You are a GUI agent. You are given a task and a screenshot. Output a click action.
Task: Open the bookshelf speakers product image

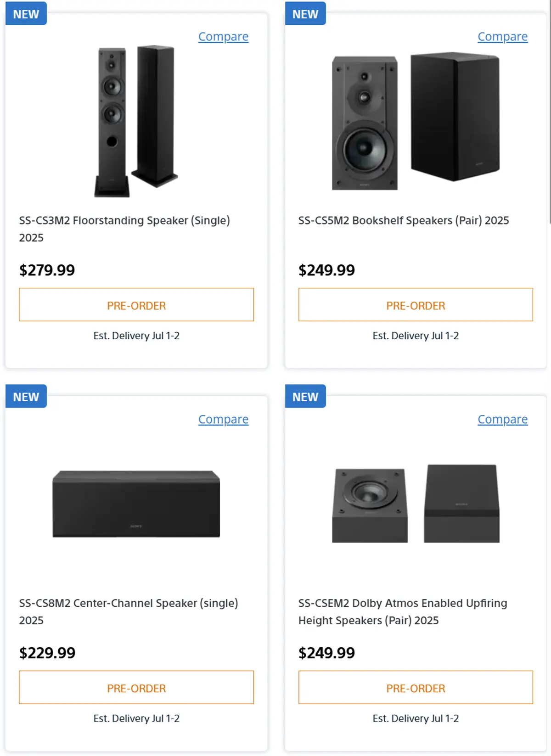(416, 121)
